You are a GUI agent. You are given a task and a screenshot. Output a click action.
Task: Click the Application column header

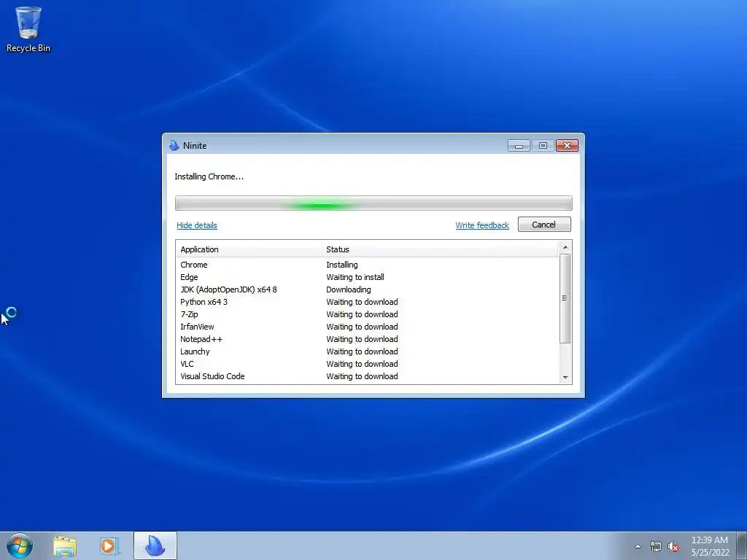point(249,249)
